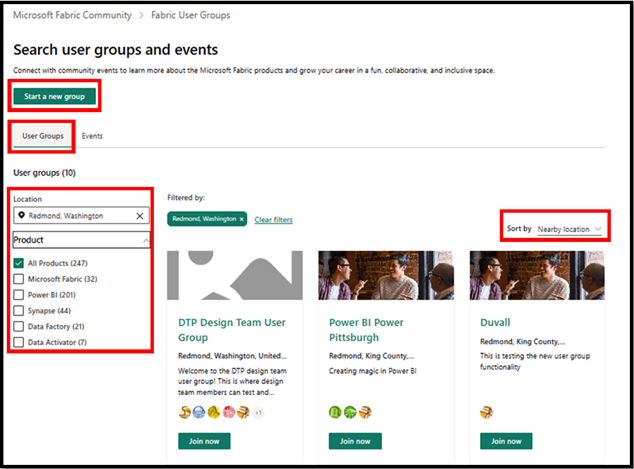Open Fabric User Groups breadcrumb

click(x=190, y=15)
